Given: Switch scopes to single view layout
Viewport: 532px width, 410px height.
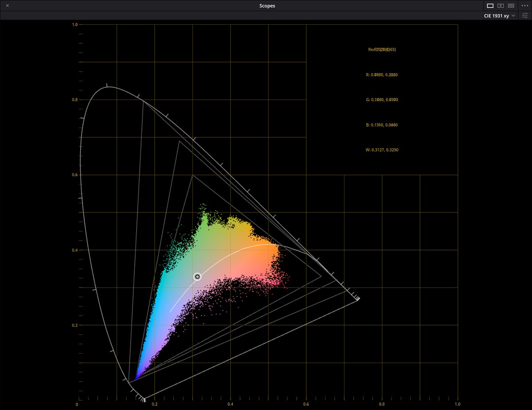Looking at the screenshot, I should point(490,6).
